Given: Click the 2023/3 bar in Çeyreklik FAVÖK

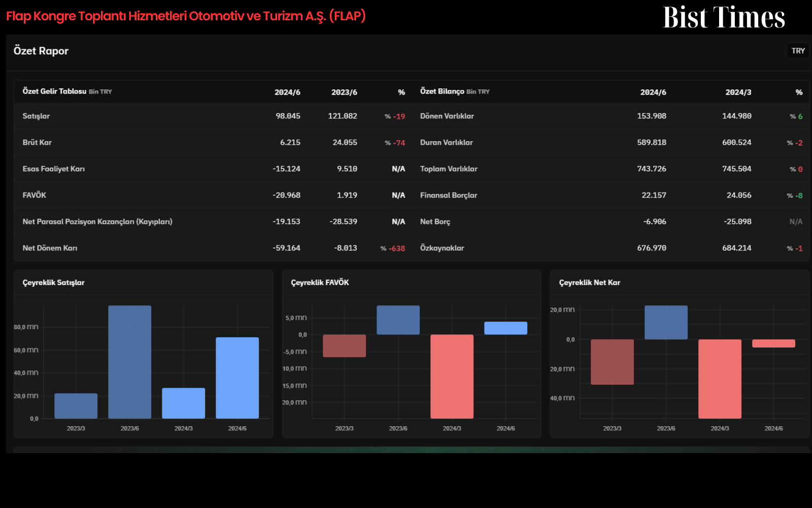Looking at the screenshot, I should [x=344, y=346].
